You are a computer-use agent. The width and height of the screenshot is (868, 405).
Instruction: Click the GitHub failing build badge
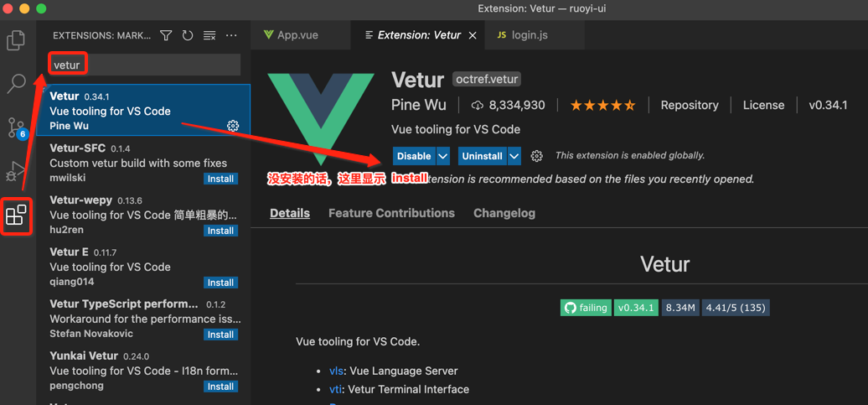[x=586, y=308]
